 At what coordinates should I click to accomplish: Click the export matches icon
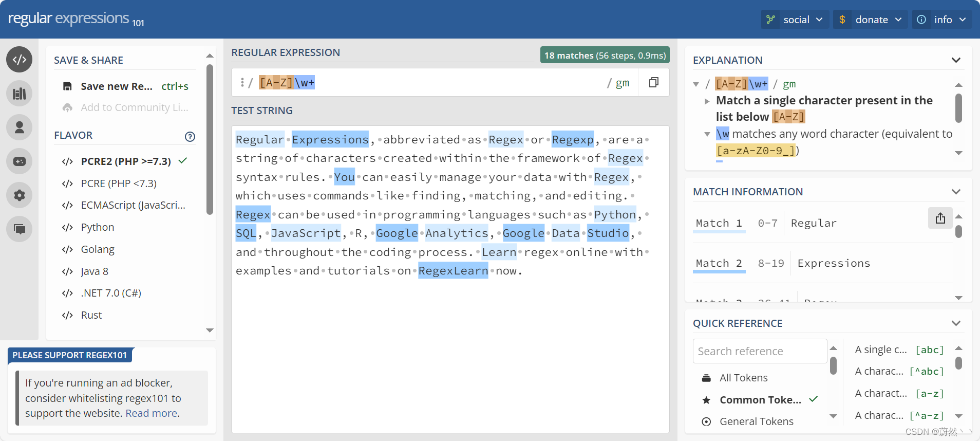click(940, 218)
